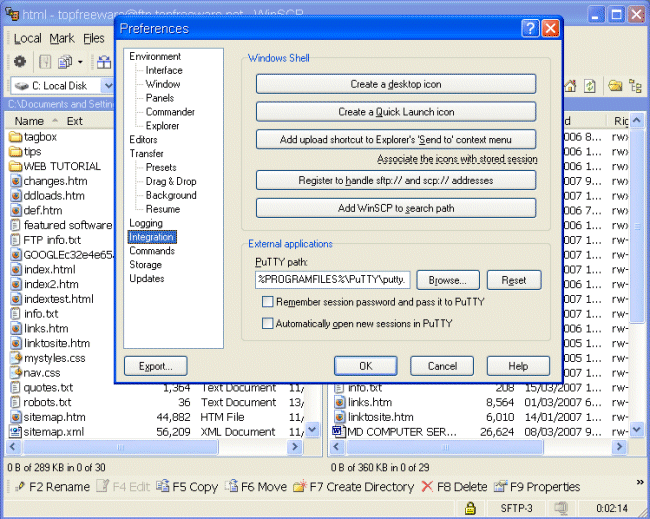650x519 pixels.
Task: Click Add WinSCP to search path button
Action: pyautogui.click(x=396, y=208)
